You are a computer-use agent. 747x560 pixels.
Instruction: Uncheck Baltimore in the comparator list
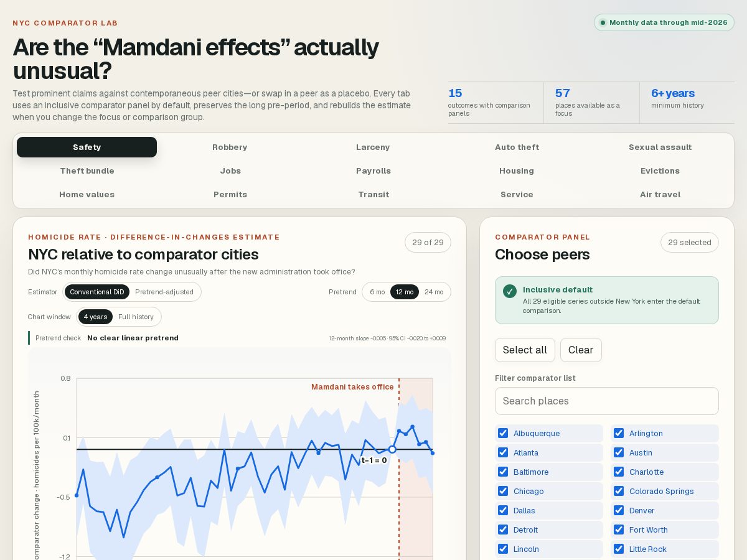503,472
